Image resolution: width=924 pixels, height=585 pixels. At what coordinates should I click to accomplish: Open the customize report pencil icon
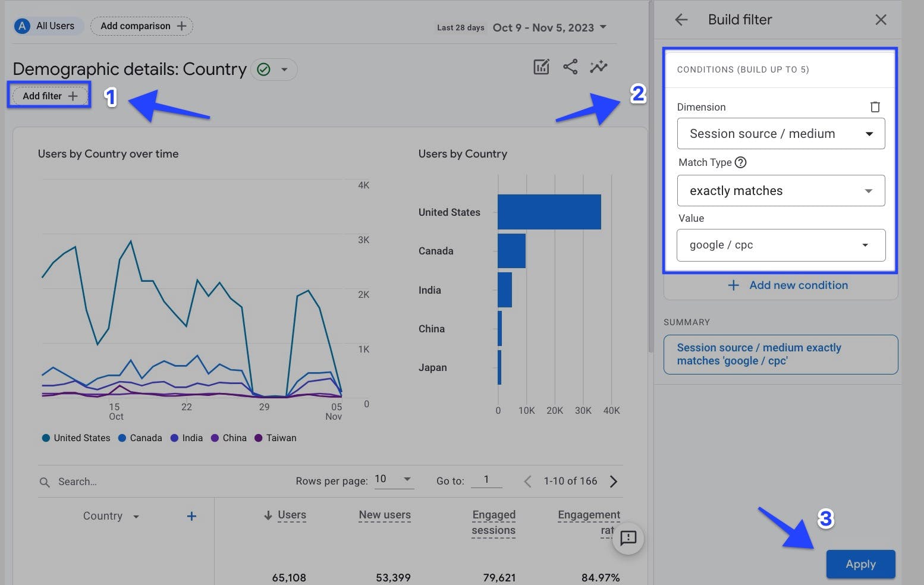click(541, 67)
